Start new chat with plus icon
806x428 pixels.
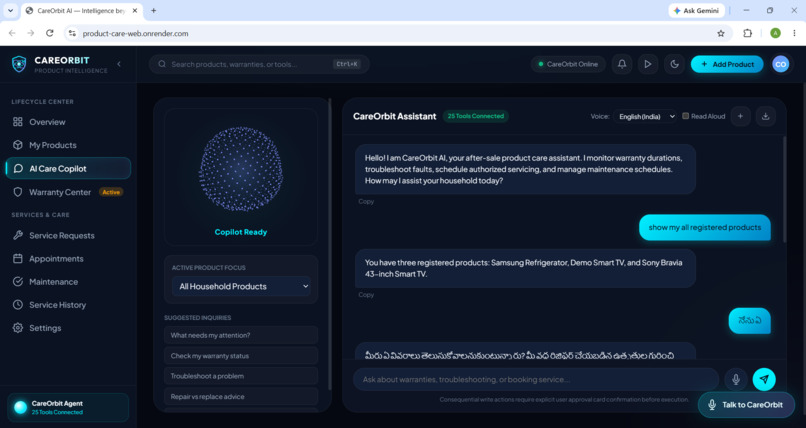click(x=740, y=116)
